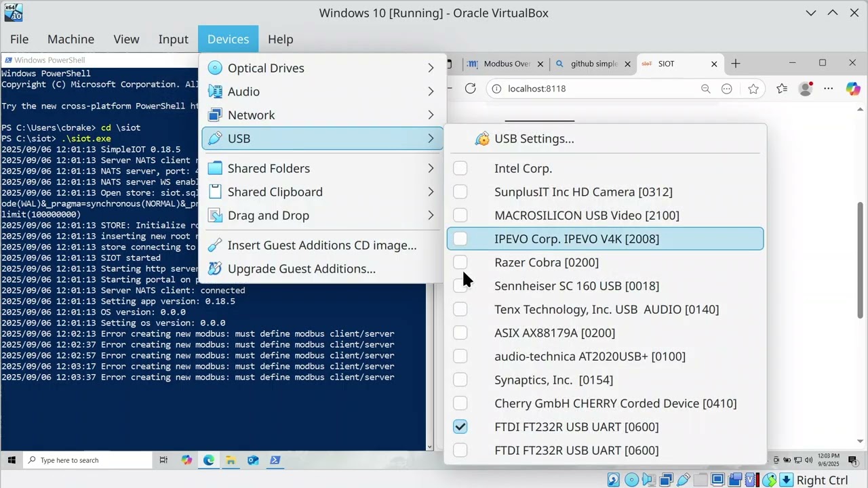This screenshot has width=868, height=488.
Task: Click the host key down-arrow icon
Action: (787, 480)
